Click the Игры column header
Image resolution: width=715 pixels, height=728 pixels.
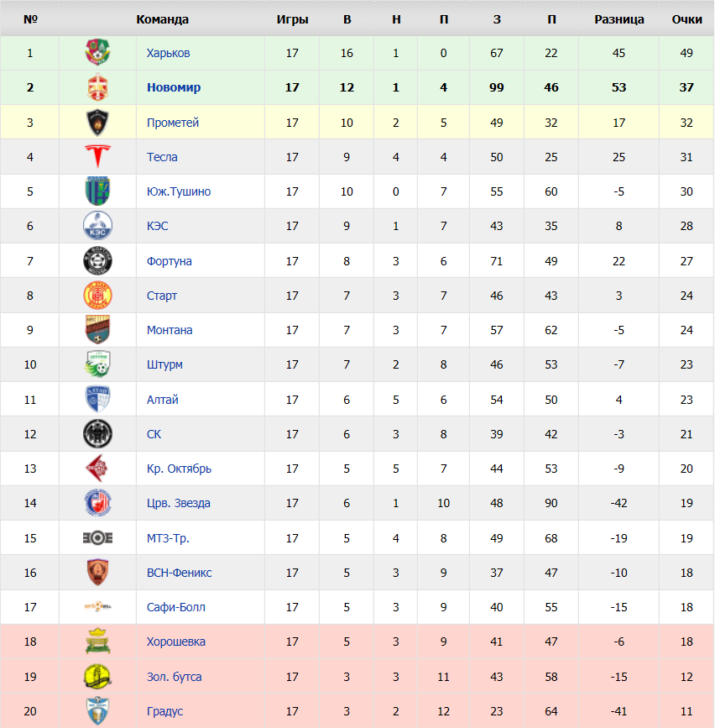(x=292, y=19)
